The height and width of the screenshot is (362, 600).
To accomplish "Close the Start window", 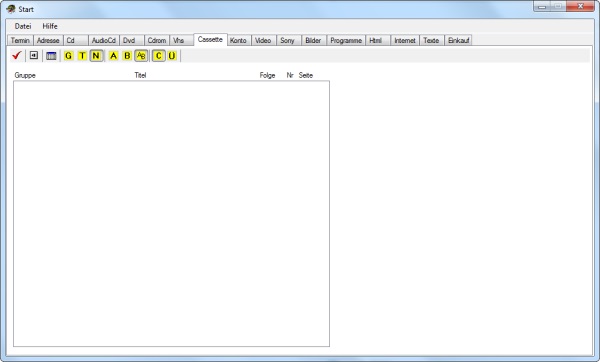I will 580,7.
